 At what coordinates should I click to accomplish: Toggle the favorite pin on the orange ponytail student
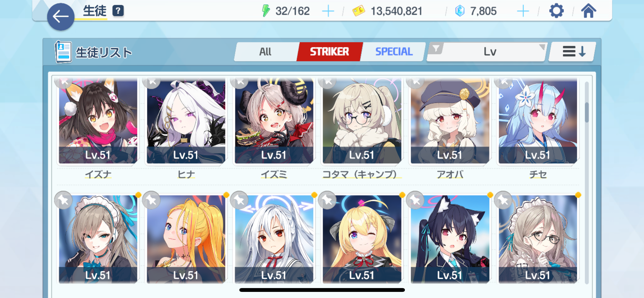point(151,200)
